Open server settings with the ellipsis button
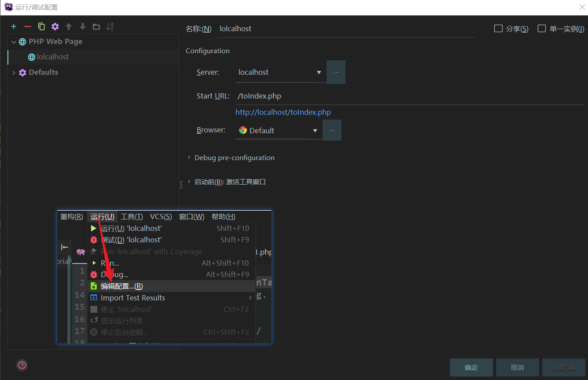Viewport: 588px width, 380px height. pyautogui.click(x=336, y=72)
